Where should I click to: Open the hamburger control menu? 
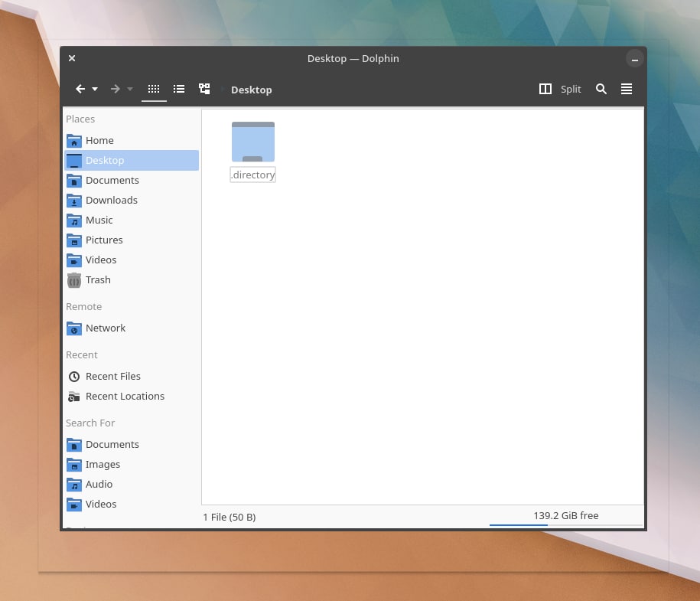[627, 89]
